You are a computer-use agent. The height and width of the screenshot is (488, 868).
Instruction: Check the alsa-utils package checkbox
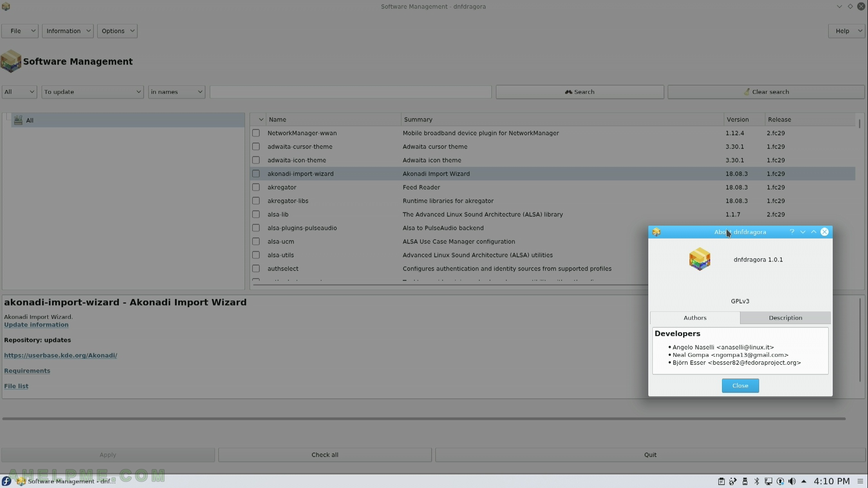pyautogui.click(x=256, y=255)
